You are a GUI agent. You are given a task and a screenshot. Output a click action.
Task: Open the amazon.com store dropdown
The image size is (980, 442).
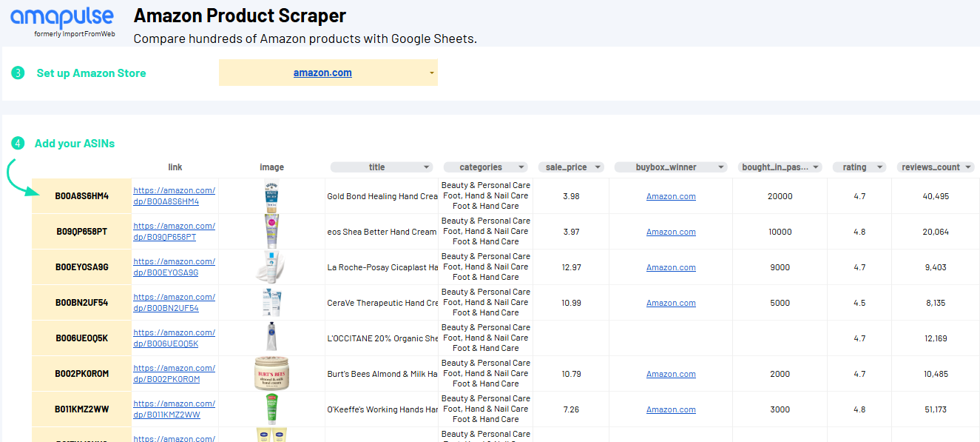431,73
